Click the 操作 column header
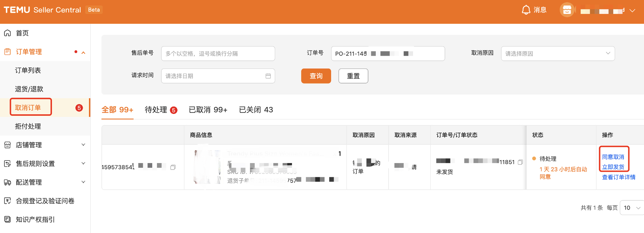 click(607, 135)
